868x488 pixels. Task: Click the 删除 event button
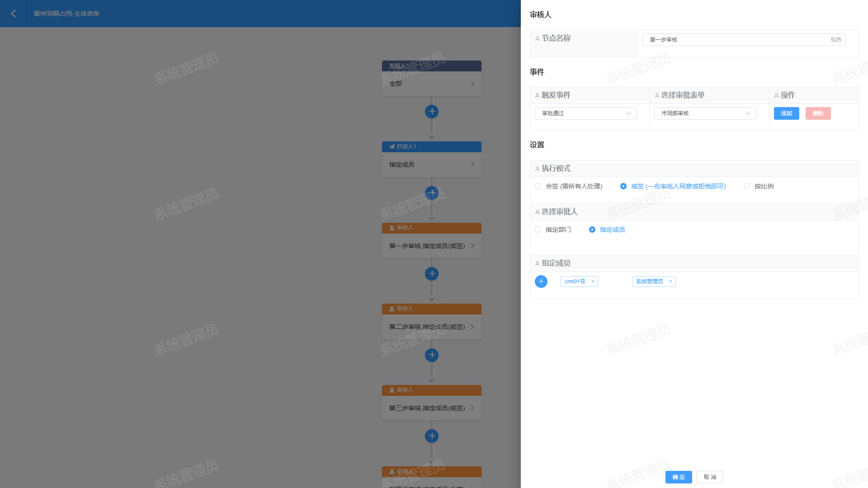pyautogui.click(x=818, y=113)
